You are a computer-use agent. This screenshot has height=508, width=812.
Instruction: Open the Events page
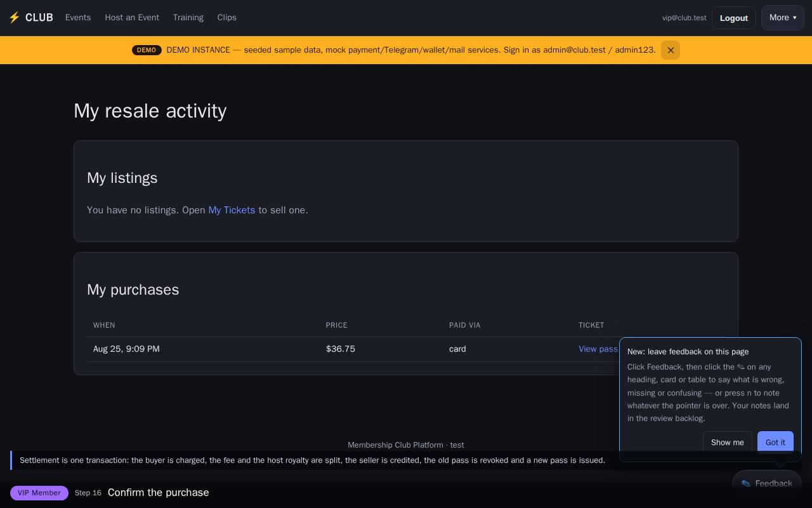coord(78,18)
